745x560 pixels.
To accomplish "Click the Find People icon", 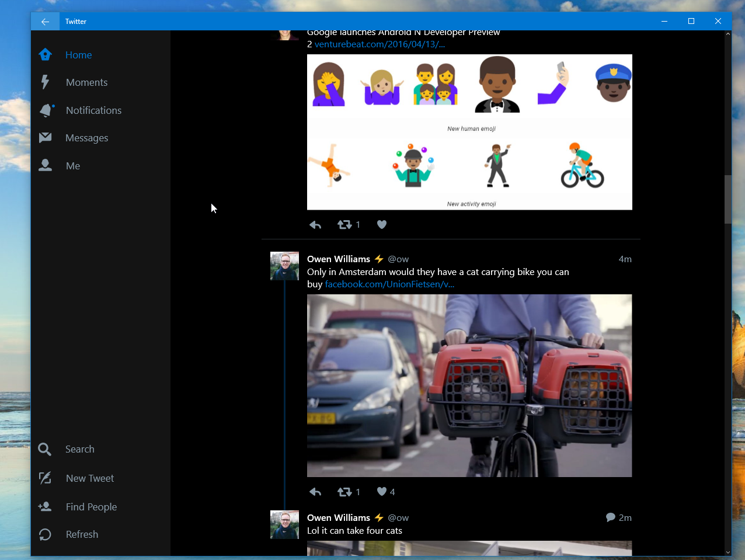I will 45,506.
